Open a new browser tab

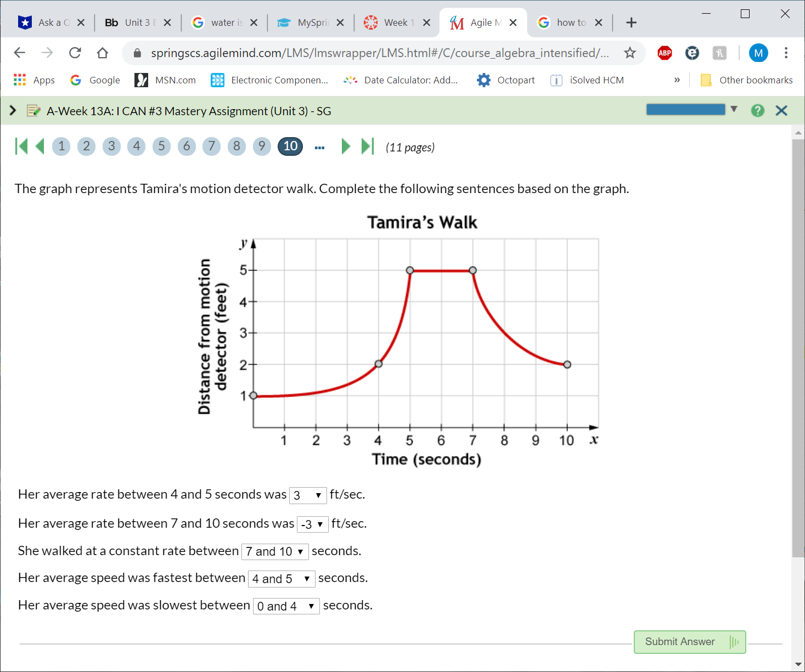coord(632,22)
